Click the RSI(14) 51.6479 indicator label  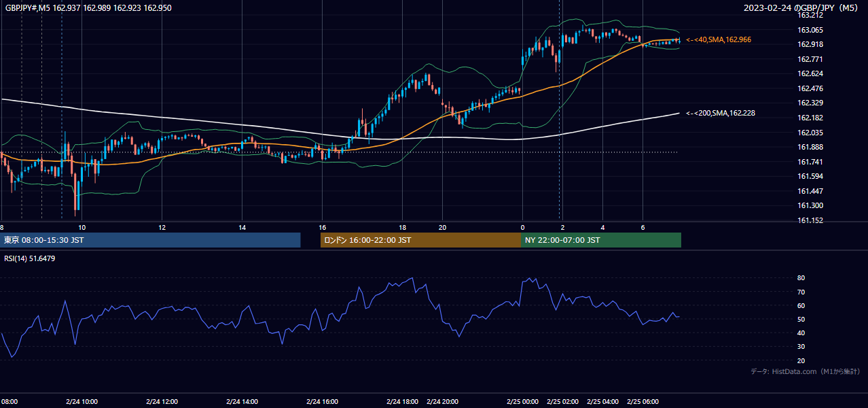tap(30, 258)
